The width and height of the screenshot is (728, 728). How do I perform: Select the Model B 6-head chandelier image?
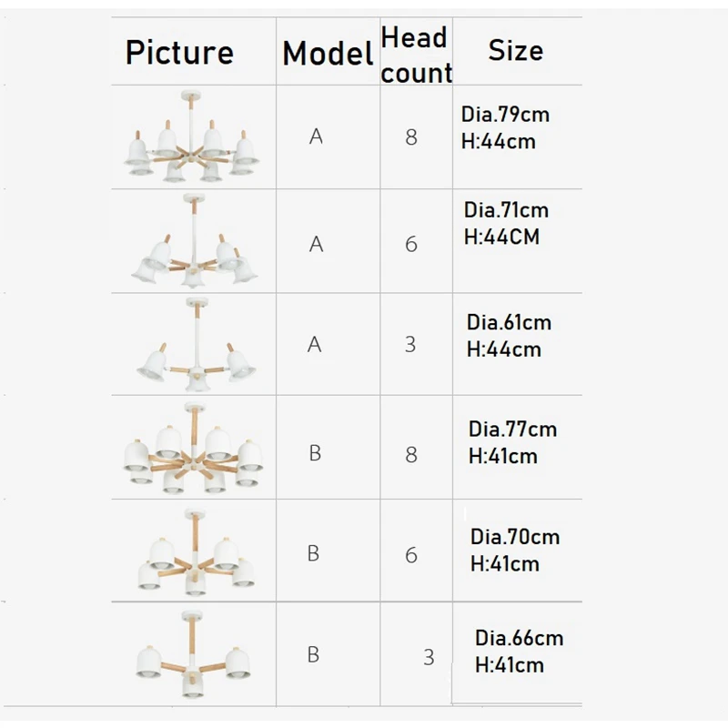[196, 551]
